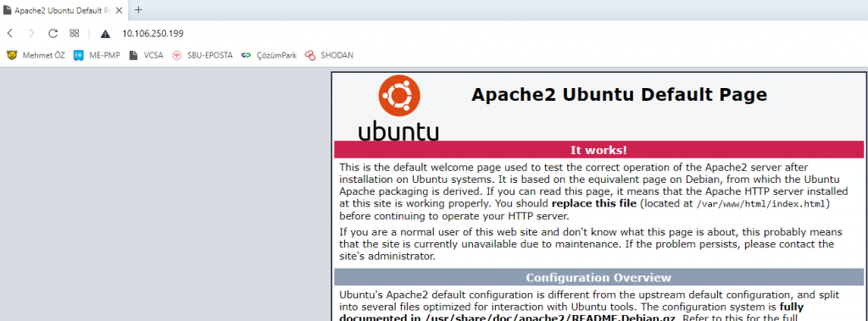This screenshot has width=868, height=321.
Task: Click the Configuration Overview section header
Action: click(598, 277)
